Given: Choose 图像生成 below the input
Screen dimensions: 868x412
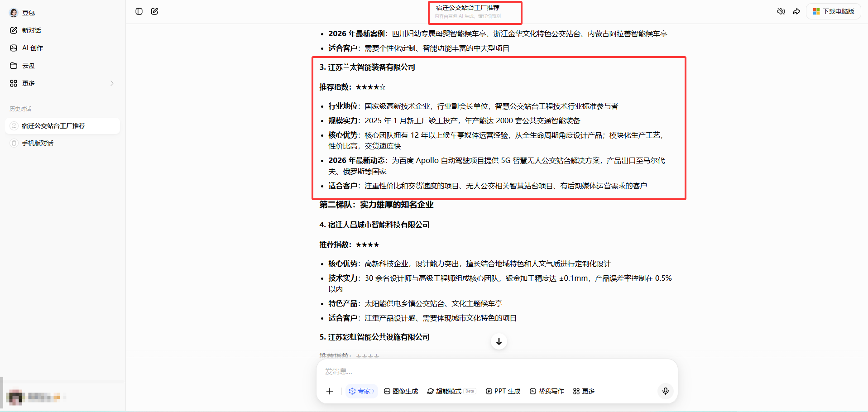Looking at the screenshot, I should pos(401,391).
